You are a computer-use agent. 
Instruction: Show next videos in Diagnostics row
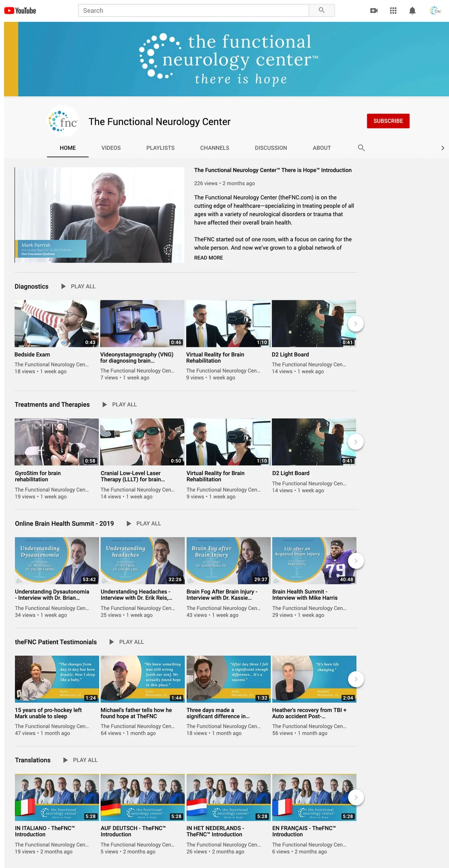point(356,323)
